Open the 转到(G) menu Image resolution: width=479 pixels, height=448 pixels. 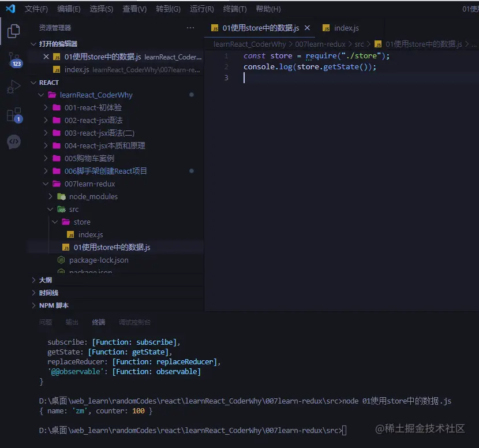pos(168,9)
